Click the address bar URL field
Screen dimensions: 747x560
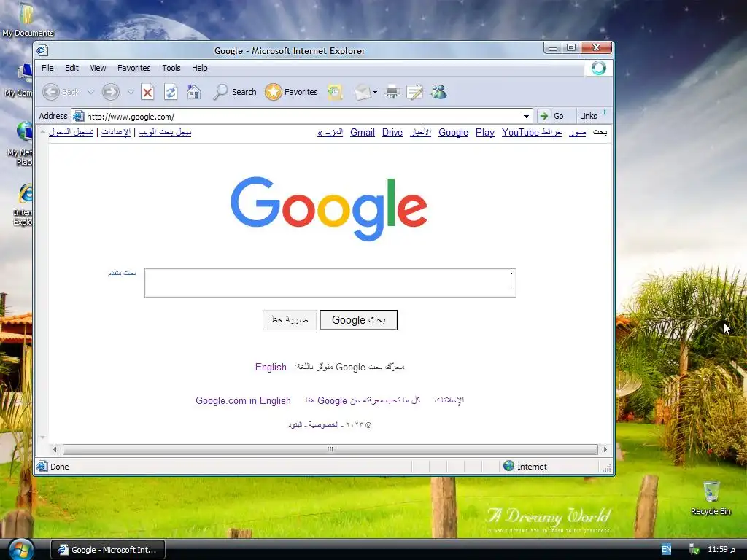pos(303,116)
